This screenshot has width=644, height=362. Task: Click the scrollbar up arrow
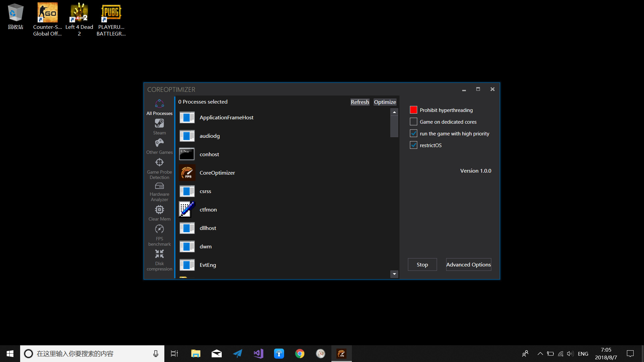[x=394, y=112]
